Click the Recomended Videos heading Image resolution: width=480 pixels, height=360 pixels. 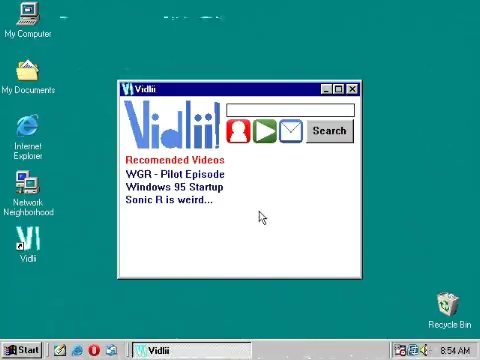coord(175,160)
